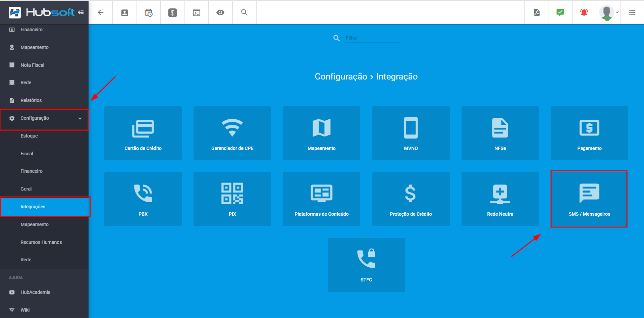Image resolution: width=644 pixels, height=318 pixels.
Task: Open the green checkmark chat icon
Action: coord(560,13)
